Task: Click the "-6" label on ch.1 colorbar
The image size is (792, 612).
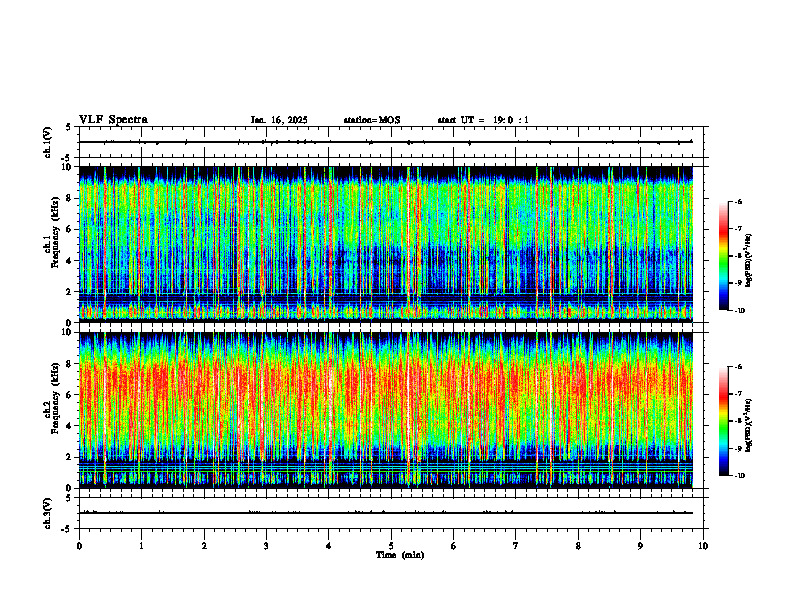Action: coord(739,201)
